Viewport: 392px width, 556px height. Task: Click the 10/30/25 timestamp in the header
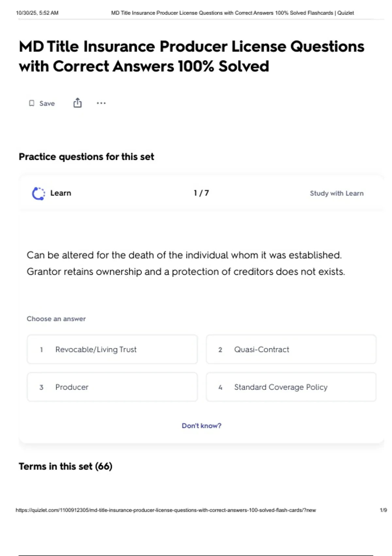click(x=37, y=13)
